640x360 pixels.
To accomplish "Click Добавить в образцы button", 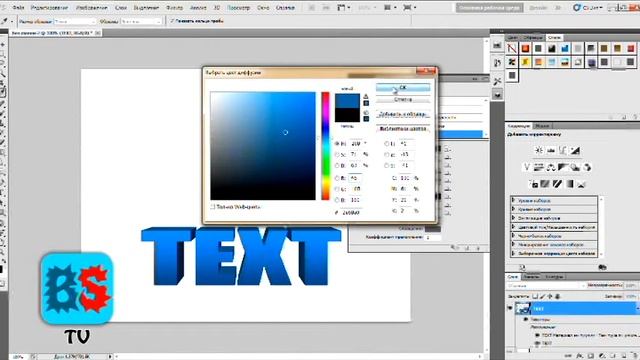I will point(403,114).
